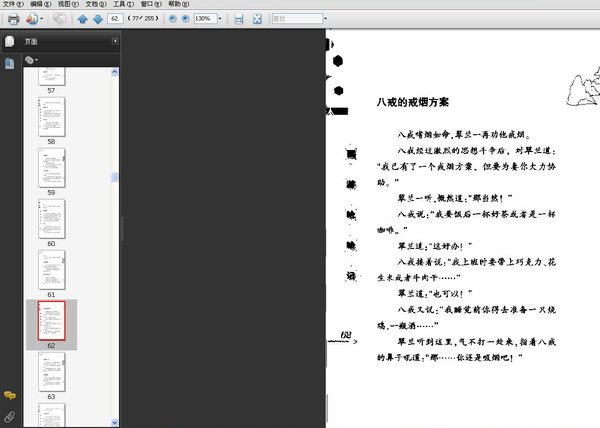Click the printer icon in the toolbar
The height and width of the screenshot is (428, 600).
pyautogui.click(x=13, y=19)
